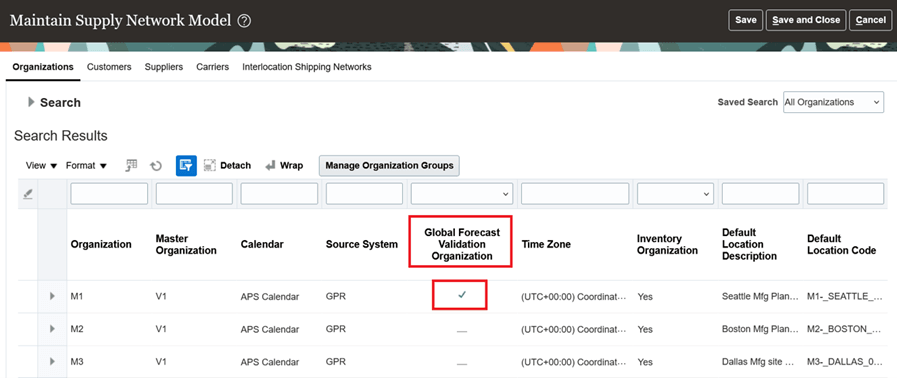Click Boston Mfg Plan location cell
Image resolution: width=897 pixels, height=378 pixels.
click(x=760, y=329)
